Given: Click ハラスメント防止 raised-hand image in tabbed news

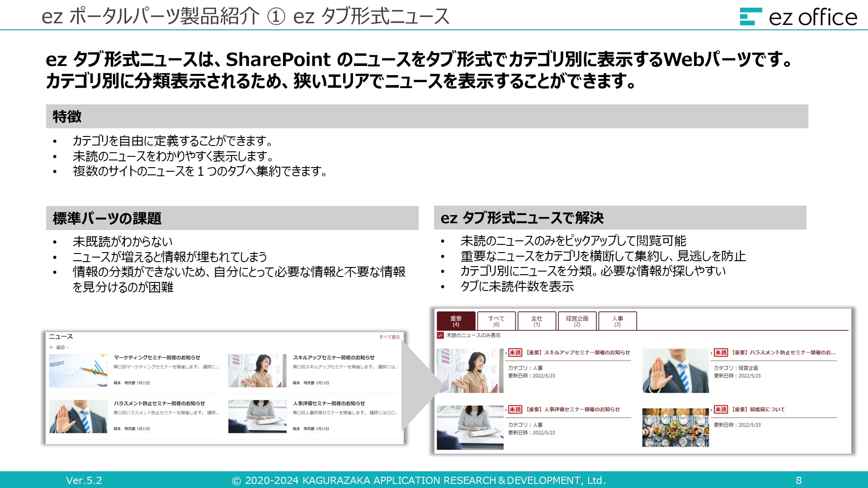Looking at the screenshot, I should 675,371.
